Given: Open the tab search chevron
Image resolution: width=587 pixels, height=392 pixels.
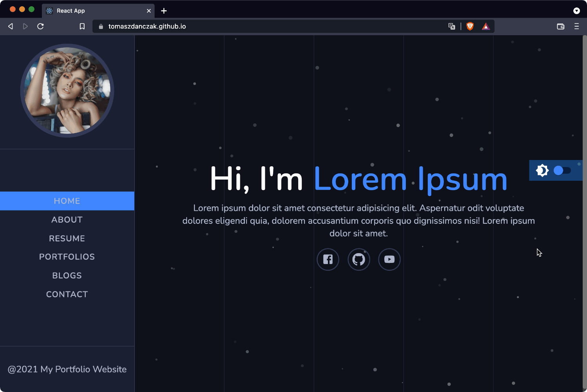Looking at the screenshot, I should click(x=576, y=11).
